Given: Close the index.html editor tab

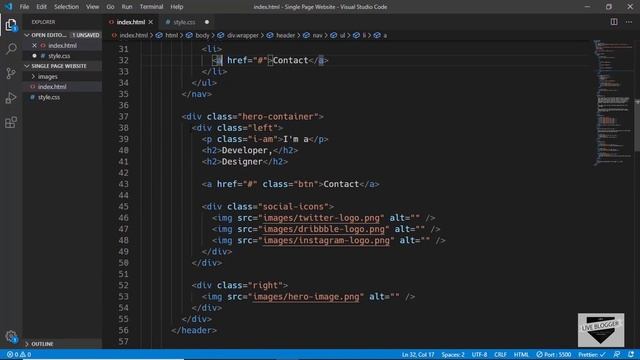Looking at the screenshot, I should (x=151, y=22).
